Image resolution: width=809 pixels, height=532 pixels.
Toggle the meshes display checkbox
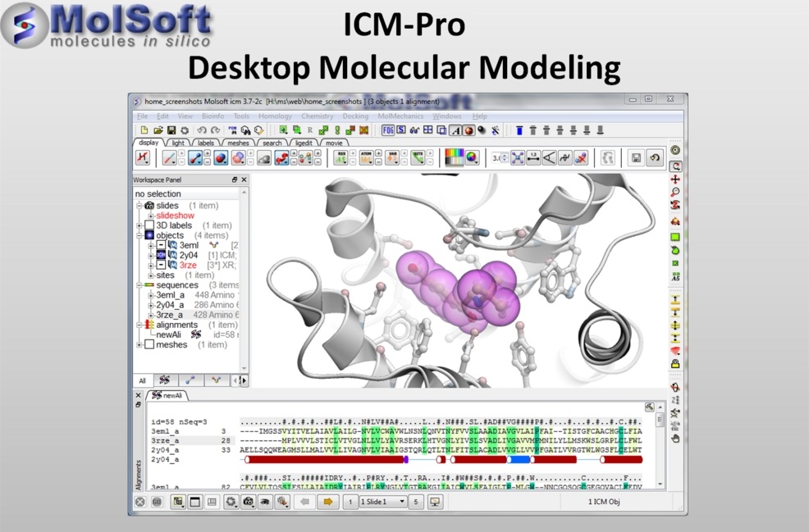pyautogui.click(x=149, y=345)
